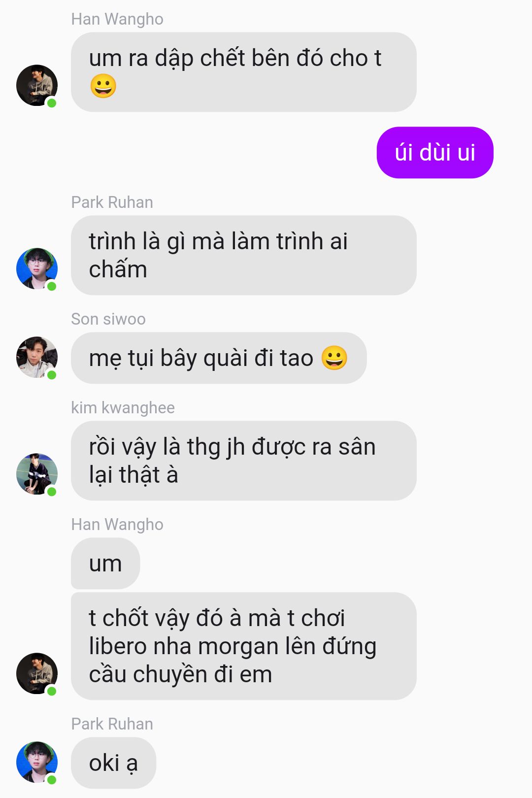Tap Park Ruhan's avatar next to 'trình là gì' message

(x=37, y=268)
